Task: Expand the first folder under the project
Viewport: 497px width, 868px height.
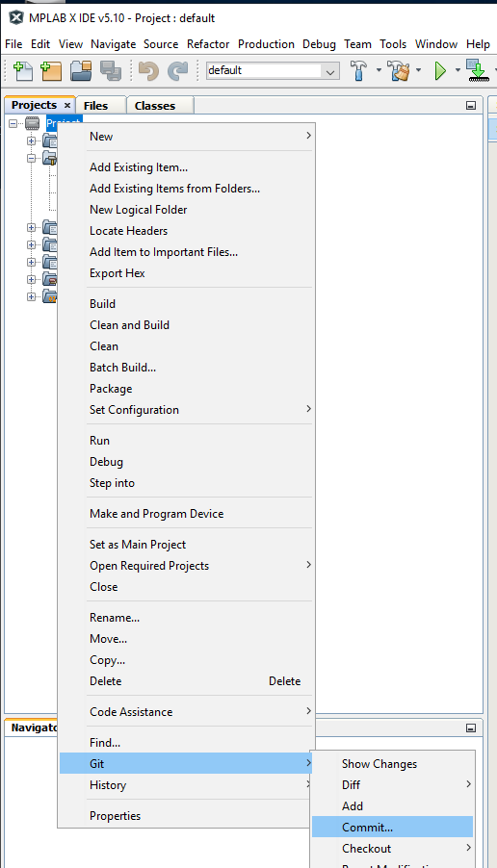Action: coord(31,140)
